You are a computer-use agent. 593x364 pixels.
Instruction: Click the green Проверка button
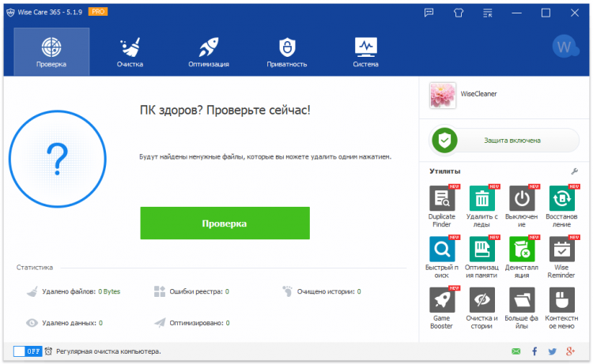(225, 223)
